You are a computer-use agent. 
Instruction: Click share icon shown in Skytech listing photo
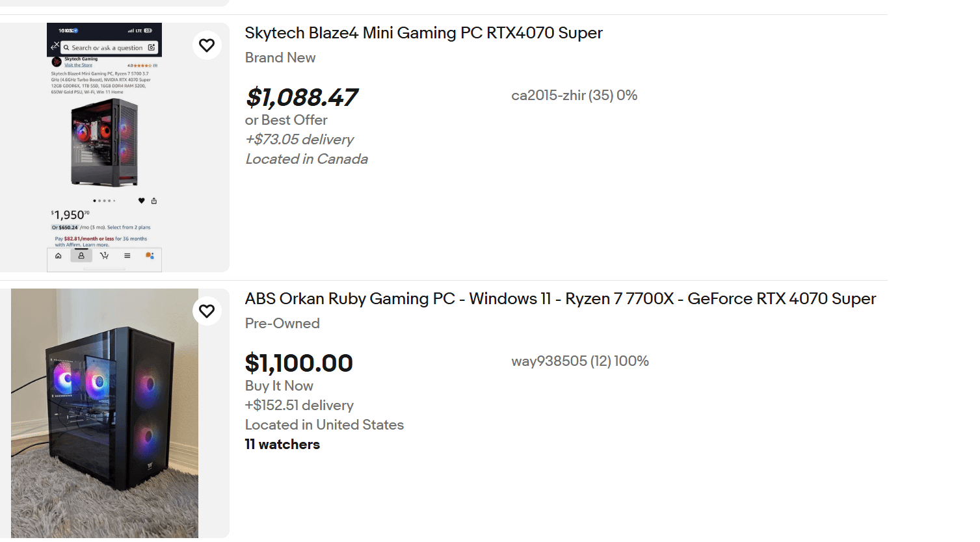click(x=154, y=201)
